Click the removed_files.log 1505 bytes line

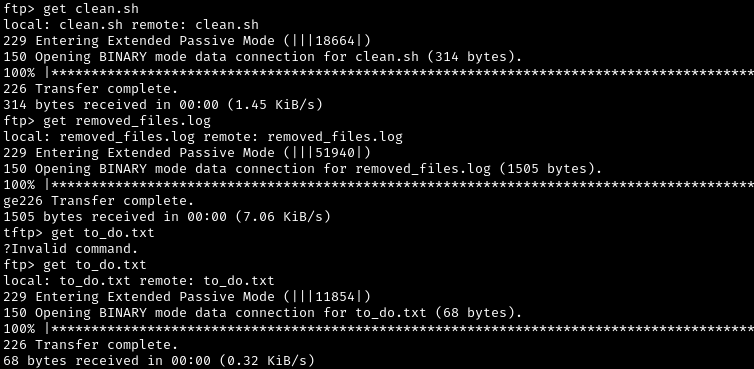303,169
